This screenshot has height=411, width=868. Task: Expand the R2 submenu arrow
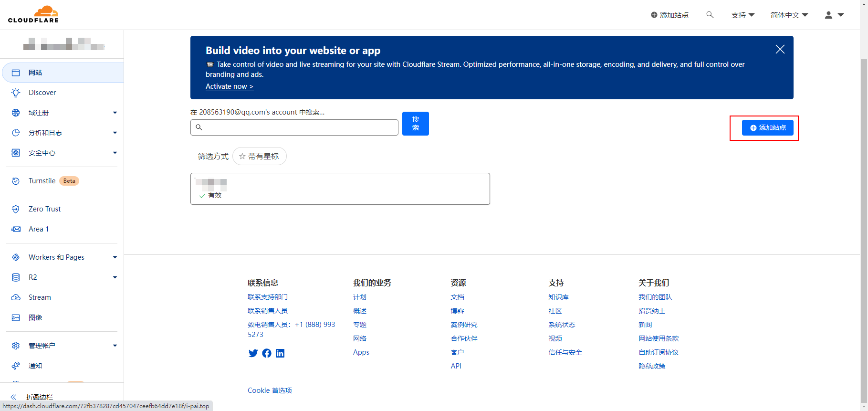pos(115,277)
